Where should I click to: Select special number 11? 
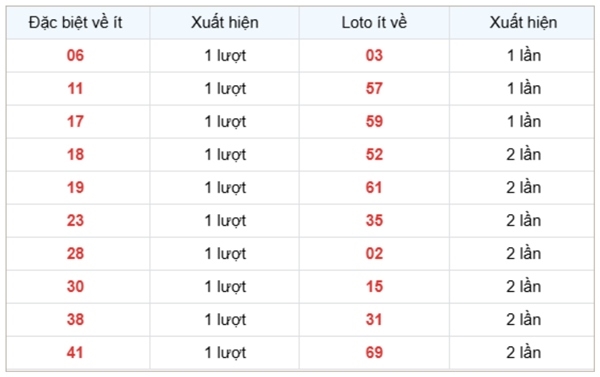pyautogui.click(x=75, y=88)
